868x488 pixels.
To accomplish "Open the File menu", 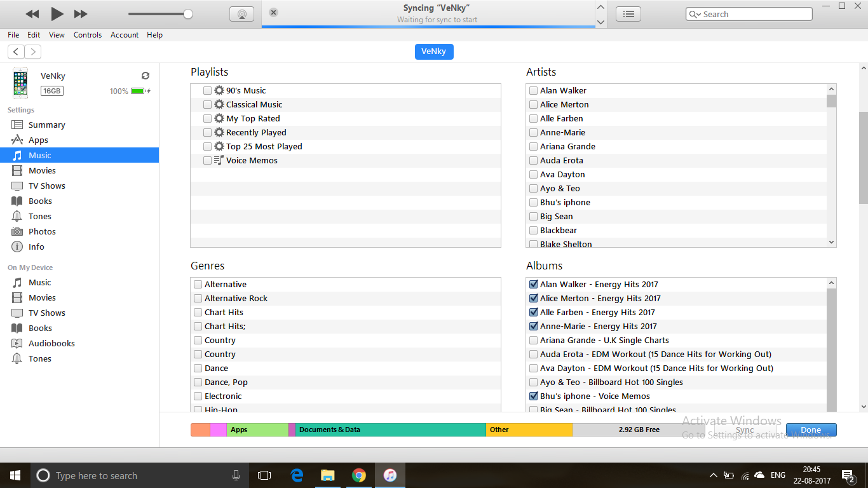I will pos(13,35).
